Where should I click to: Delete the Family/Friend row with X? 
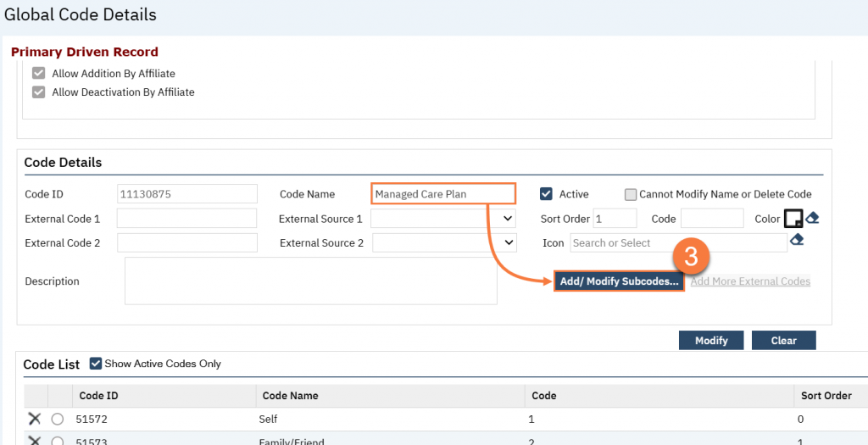point(34,441)
